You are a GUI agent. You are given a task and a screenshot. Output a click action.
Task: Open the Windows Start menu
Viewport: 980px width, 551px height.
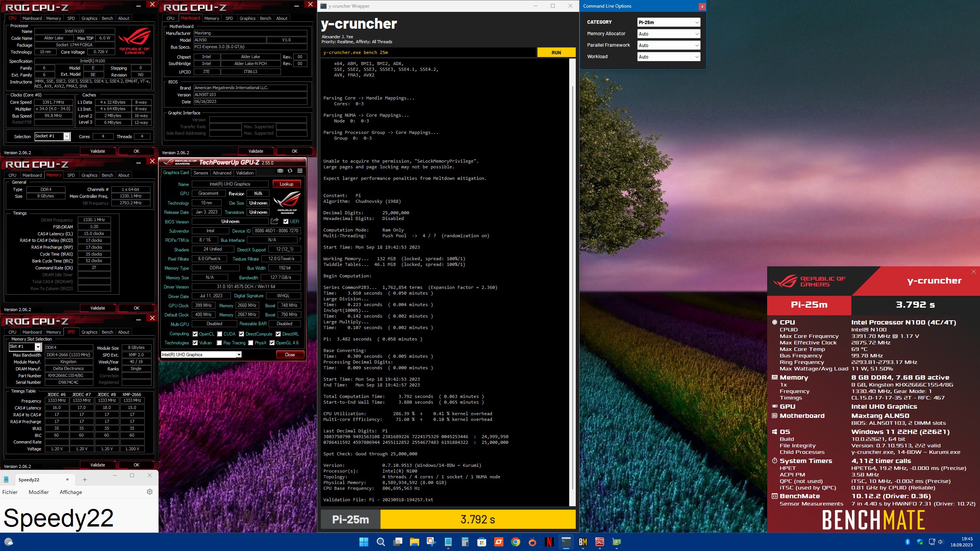[364, 542]
